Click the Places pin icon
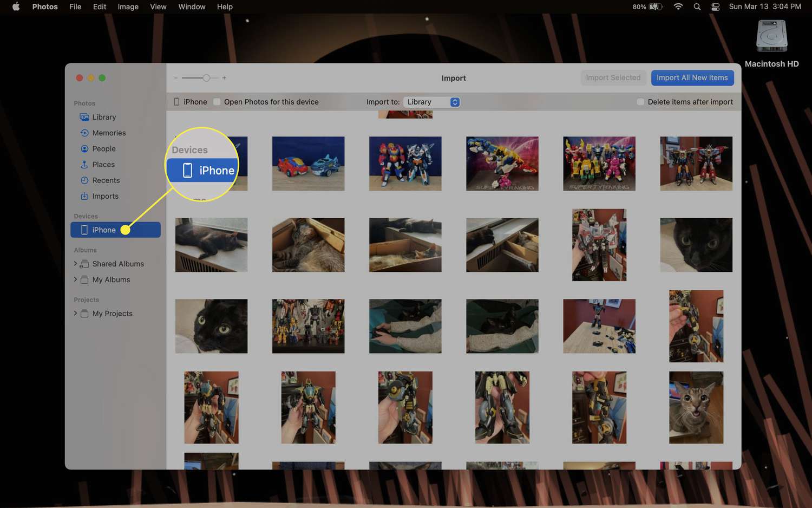 84,165
